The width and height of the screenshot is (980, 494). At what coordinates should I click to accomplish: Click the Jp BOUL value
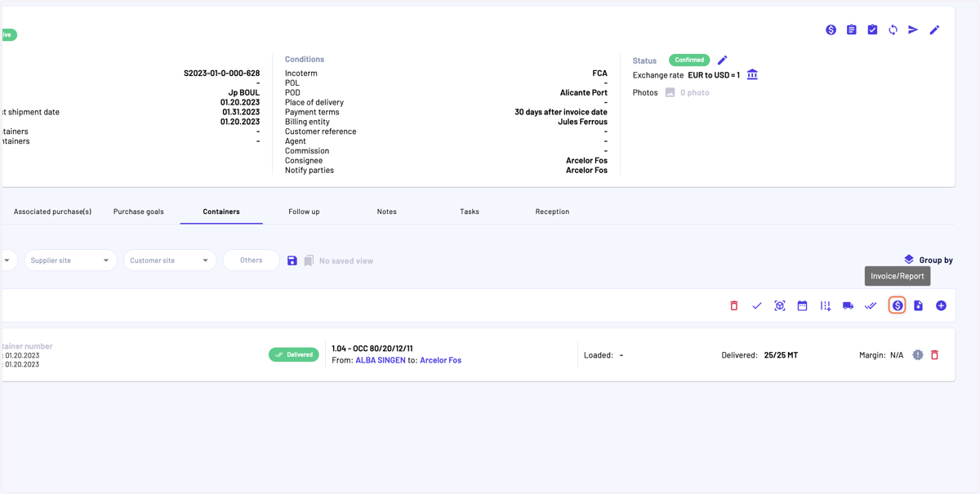point(244,93)
